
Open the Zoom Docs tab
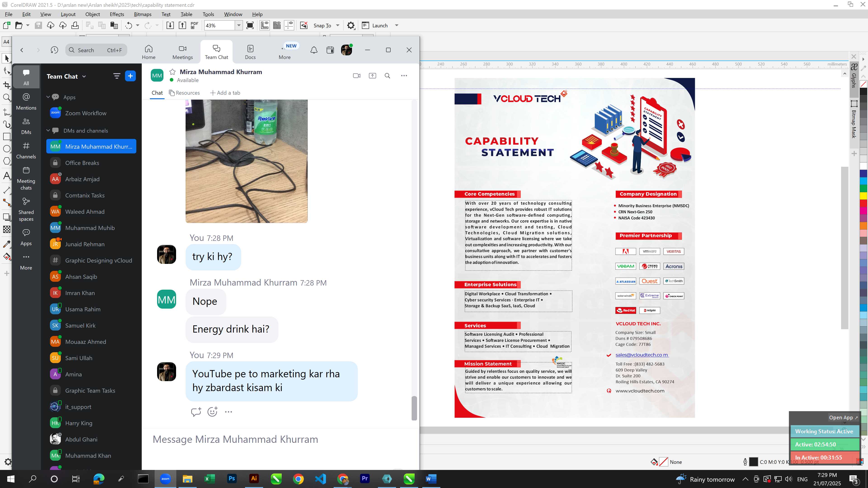click(x=250, y=52)
